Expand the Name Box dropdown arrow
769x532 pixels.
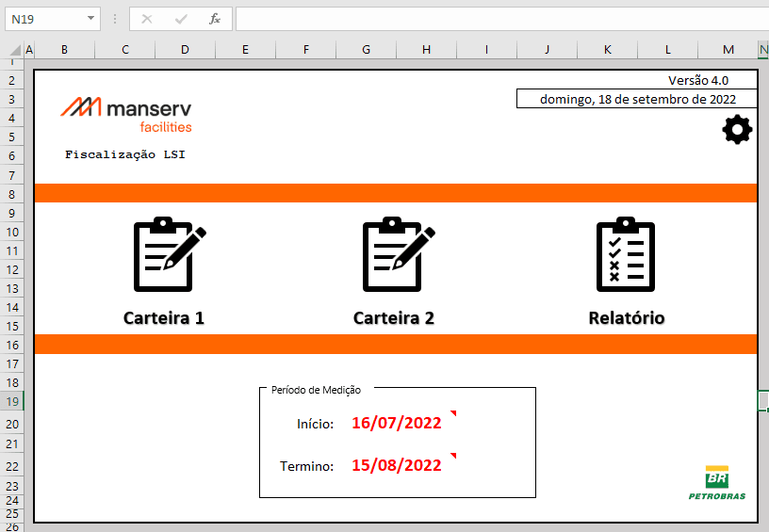pos(90,19)
